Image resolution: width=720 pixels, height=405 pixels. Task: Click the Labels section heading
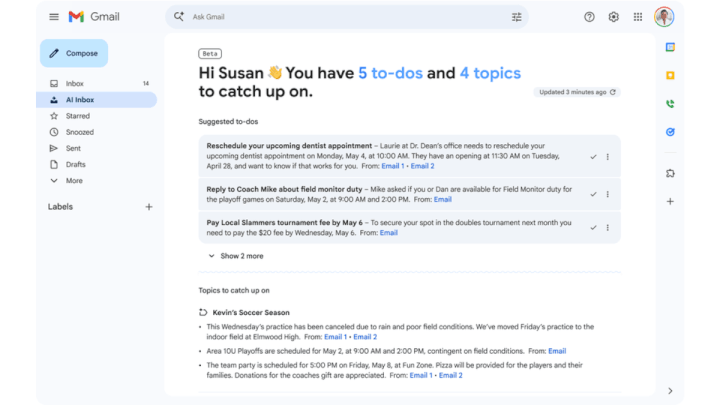tap(60, 207)
